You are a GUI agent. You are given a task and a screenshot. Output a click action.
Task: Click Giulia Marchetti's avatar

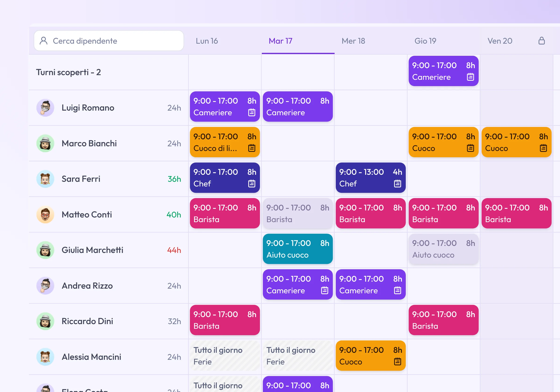45,250
